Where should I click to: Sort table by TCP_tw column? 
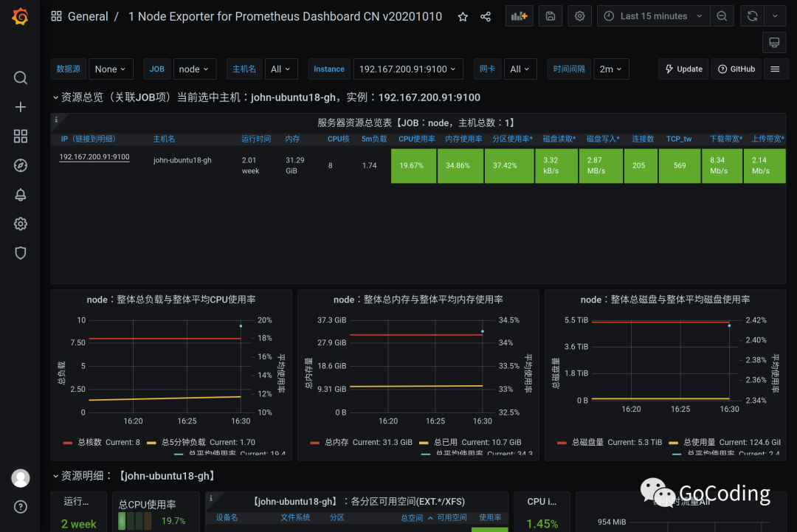(679, 139)
